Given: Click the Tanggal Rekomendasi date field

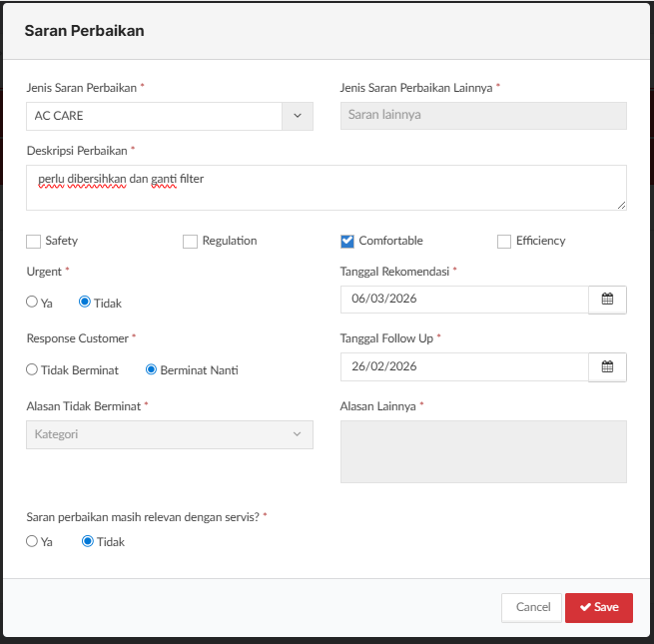Looking at the screenshot, I should [463, 300].
